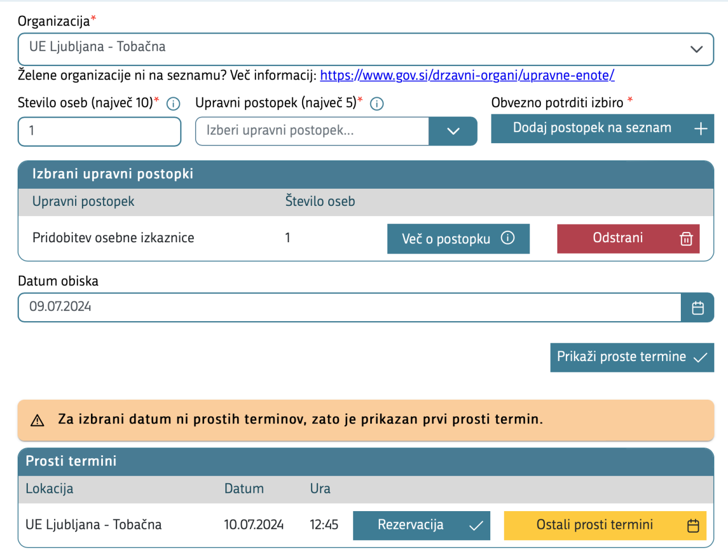Open the Upravni postopek dropdown arrow
The image size is (728, 560).
[x=453, y=131]
